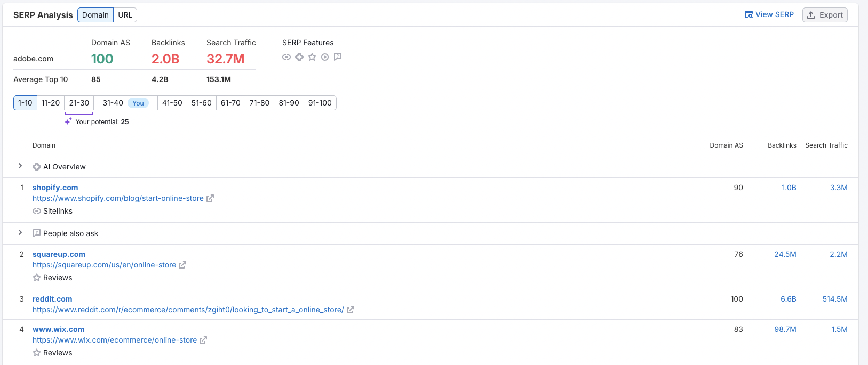Click the Export button
Screen dimensions: 868x365
point(825,15)
